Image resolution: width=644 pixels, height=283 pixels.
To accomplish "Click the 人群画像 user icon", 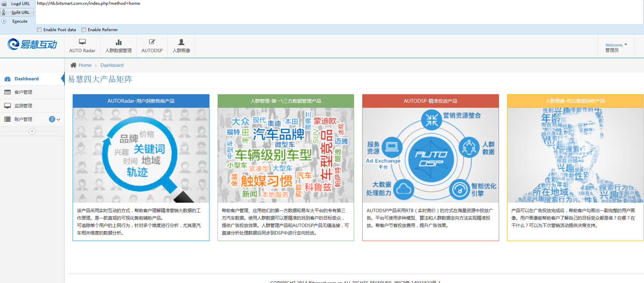I will (x=181, y=42).
